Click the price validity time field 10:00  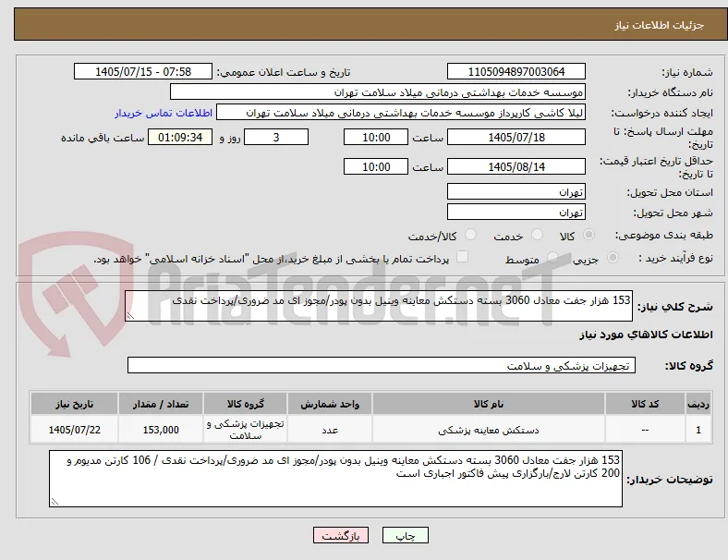click(376, 166)
